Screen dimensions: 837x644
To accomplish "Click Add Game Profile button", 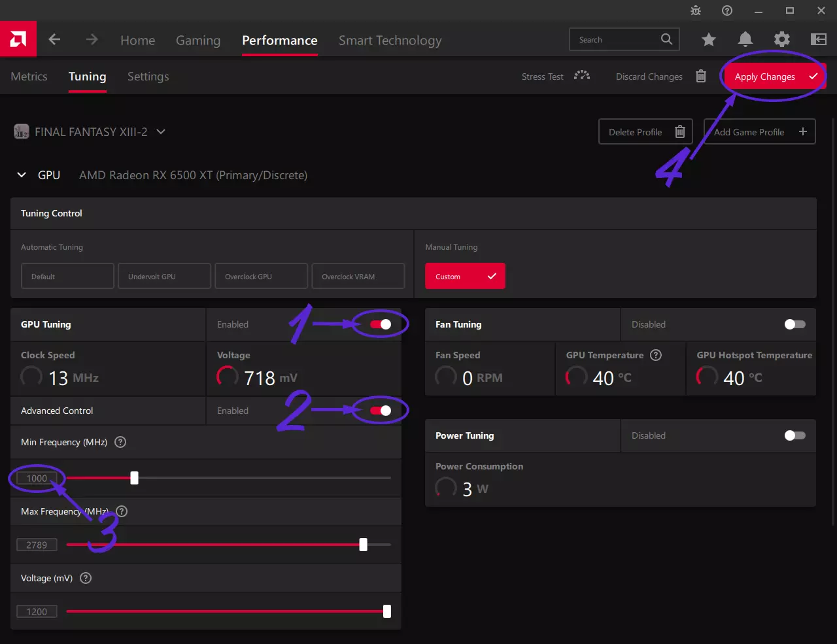I will (760, 131).
